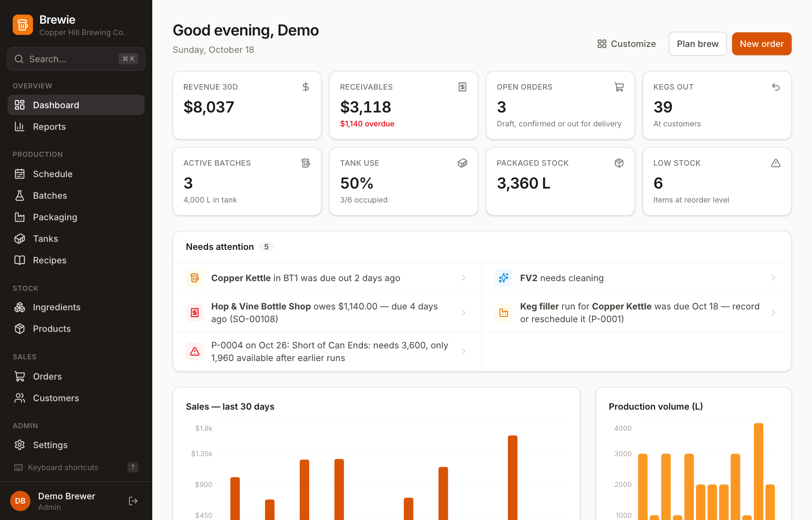Image resolution: width=812 pixels, height=520 pixels.
Task: Click the DB user avatar
Action: coord(20,501)
